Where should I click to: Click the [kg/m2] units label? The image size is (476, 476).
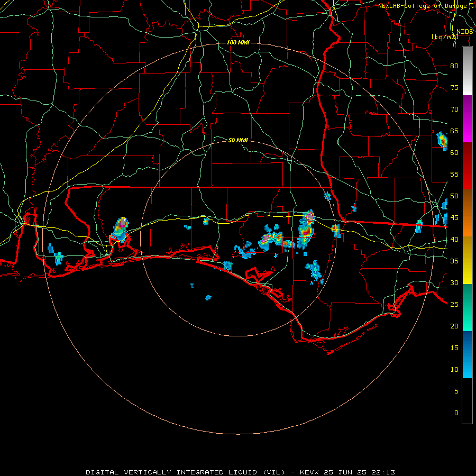445,37
